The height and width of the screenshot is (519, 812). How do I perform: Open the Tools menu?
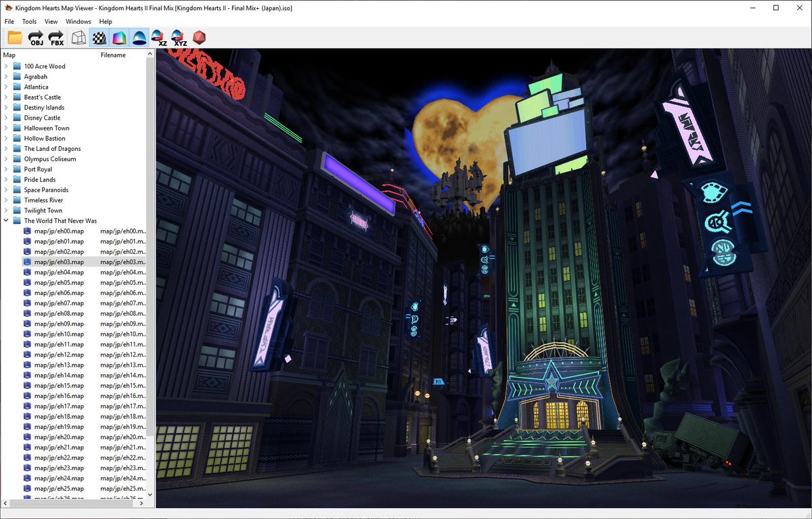point(29,22)
